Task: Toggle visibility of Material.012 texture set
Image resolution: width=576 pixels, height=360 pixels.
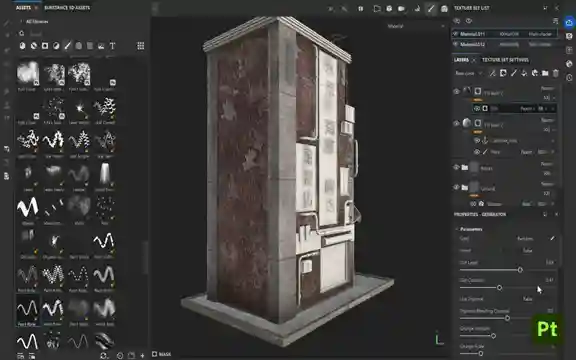Action: coord(456,44)
